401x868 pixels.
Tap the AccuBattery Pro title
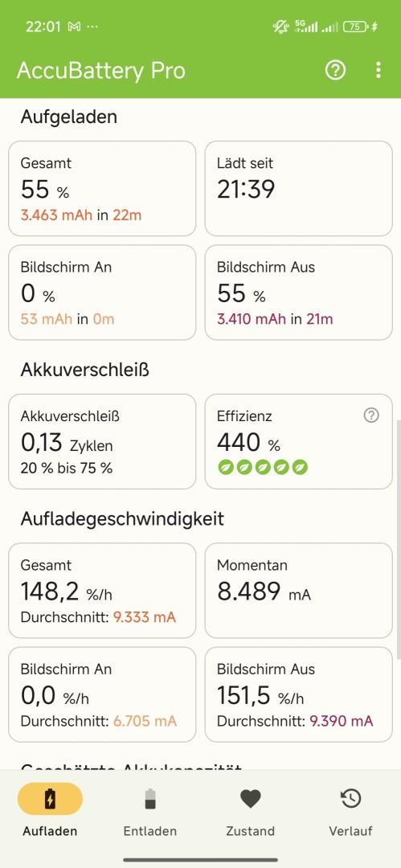pyautogui.click(x=100, y=71)
